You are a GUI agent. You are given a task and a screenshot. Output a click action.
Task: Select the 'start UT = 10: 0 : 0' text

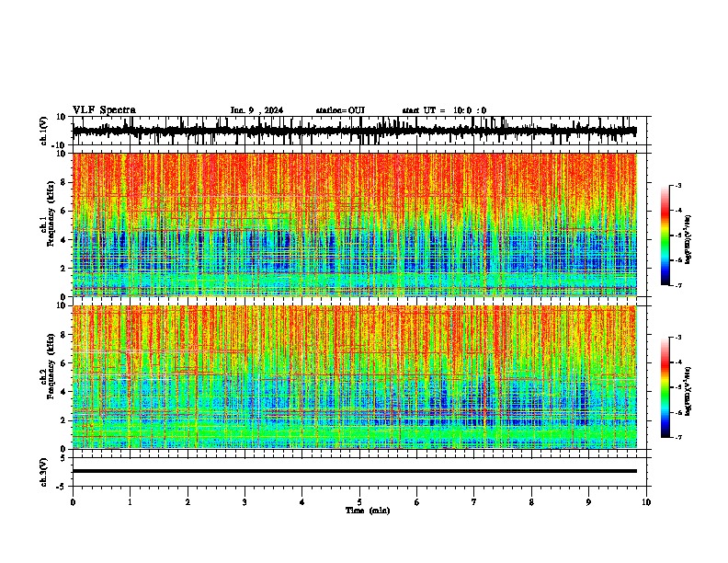pos(444,110)
